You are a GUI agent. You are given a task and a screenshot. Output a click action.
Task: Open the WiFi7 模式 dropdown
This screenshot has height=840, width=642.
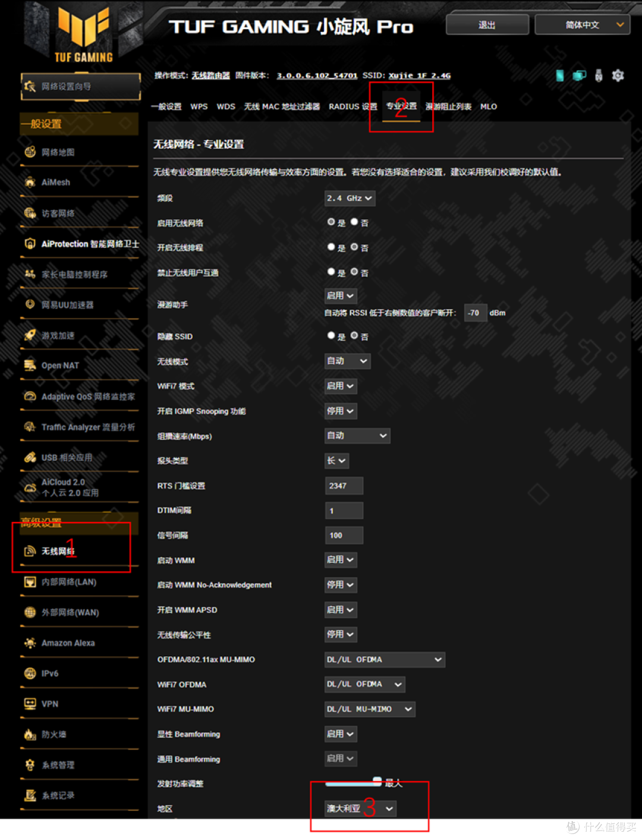click(341, 386)
